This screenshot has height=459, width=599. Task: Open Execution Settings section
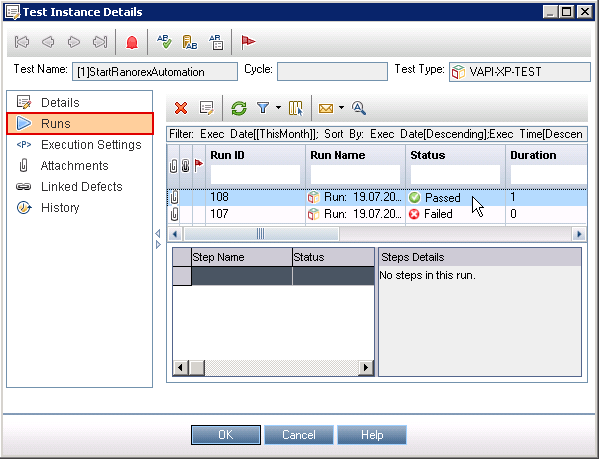pyautogui.click(x=79, y=145)
